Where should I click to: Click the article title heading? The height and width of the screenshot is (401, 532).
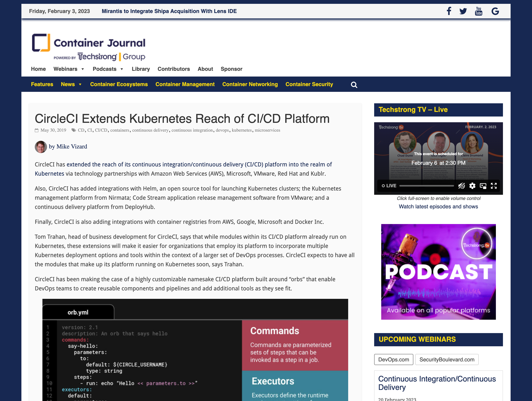[x=182, y=118]
